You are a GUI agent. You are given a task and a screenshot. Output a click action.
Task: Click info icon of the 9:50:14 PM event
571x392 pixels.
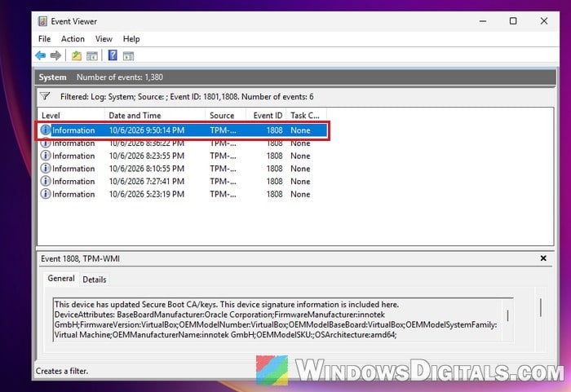(x=45, y=130)
